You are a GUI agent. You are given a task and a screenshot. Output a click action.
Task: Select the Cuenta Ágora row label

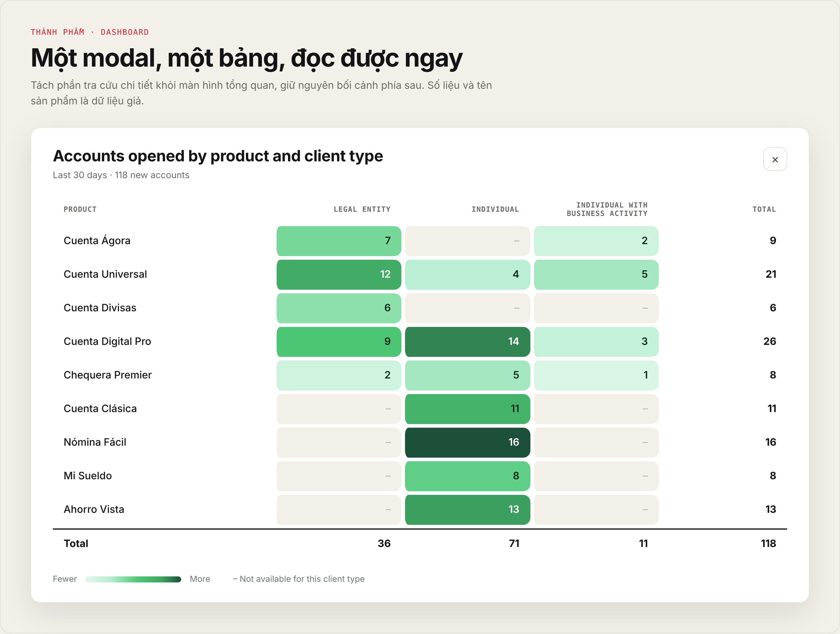[x=97, y=241]
